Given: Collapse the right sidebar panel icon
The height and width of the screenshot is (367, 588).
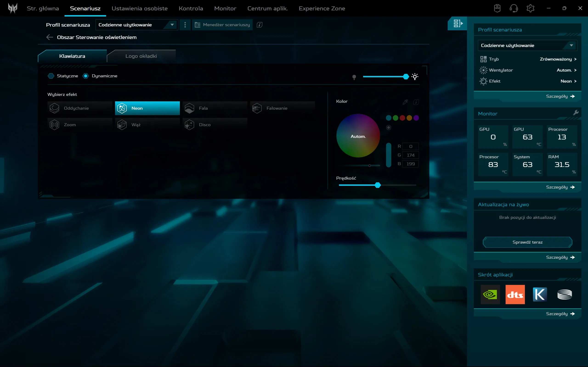Looking at the screenshot, I should (458, 23).
